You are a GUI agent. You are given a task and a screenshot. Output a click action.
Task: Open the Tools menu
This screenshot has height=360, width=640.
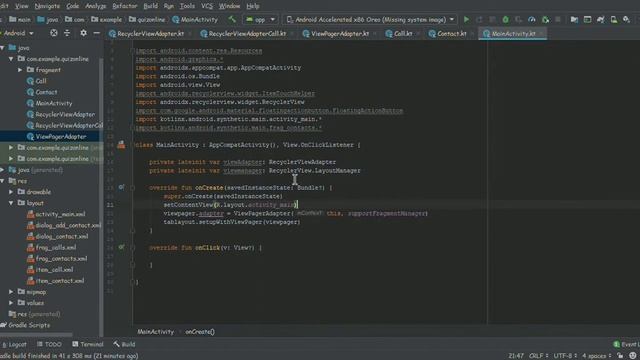point(187,6)
